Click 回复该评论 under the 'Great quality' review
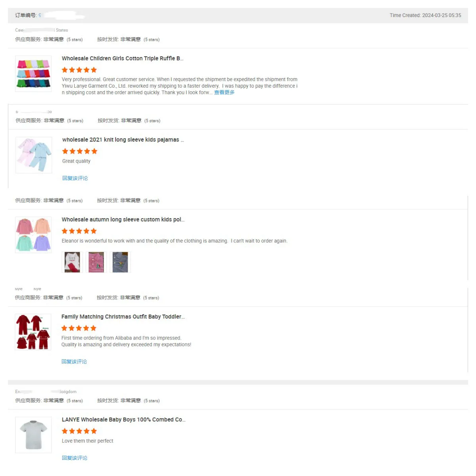The image size is (476, 476). pos(75,178)
